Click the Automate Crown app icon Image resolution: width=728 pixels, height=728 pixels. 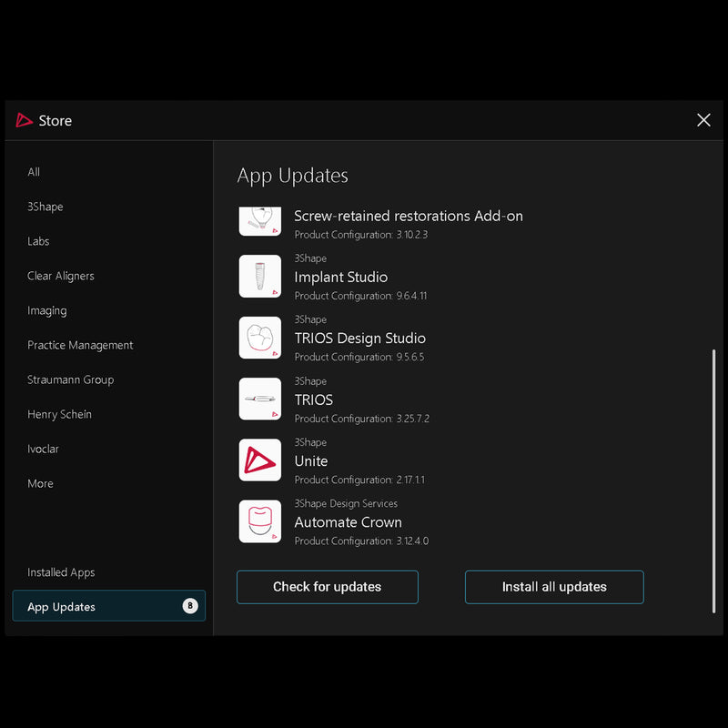259,521
